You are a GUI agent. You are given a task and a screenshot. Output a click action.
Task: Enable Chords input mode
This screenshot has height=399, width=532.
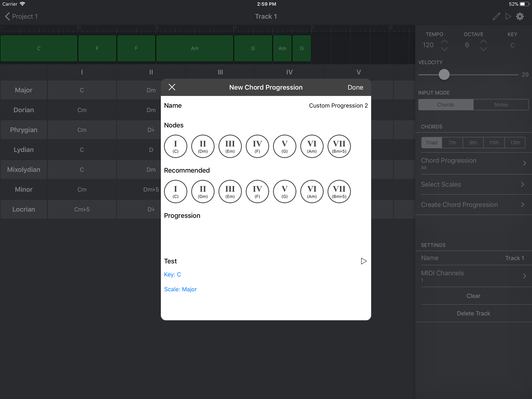click(445, 104)
